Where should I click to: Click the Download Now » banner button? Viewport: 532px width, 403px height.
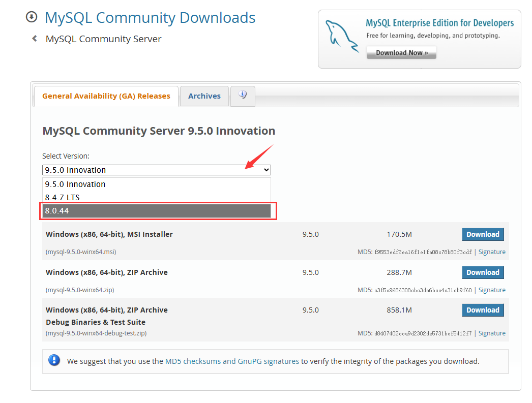[401, 52]
